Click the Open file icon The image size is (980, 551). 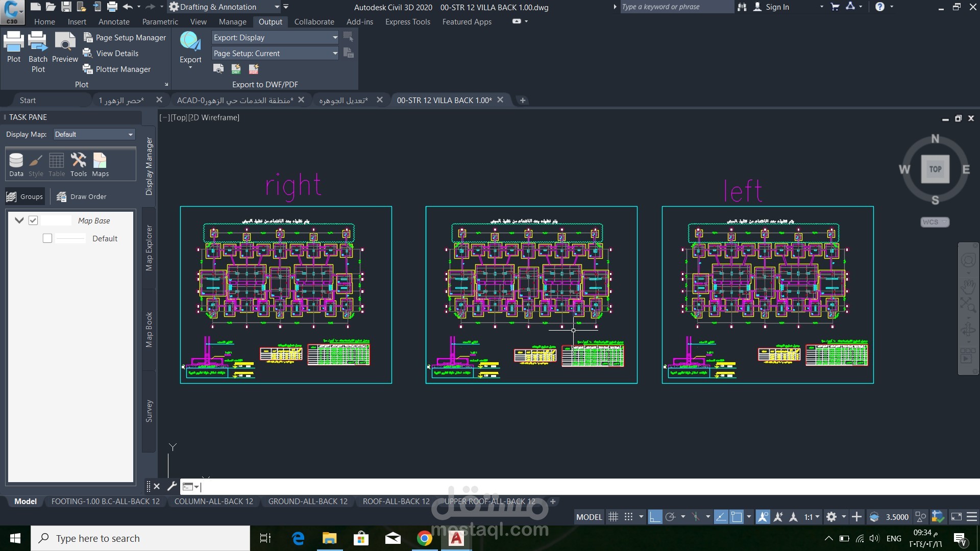pyautogui.click(x=51, y=7)
